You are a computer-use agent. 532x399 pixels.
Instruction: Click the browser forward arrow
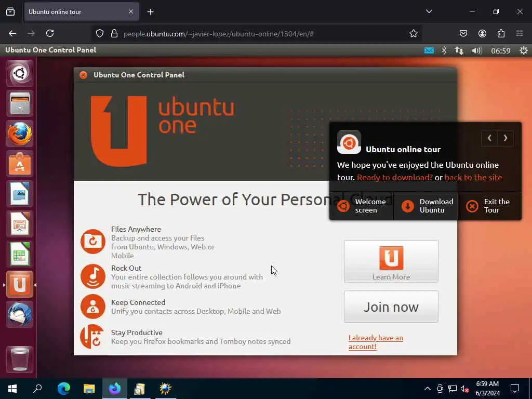(x=31, y=33)
